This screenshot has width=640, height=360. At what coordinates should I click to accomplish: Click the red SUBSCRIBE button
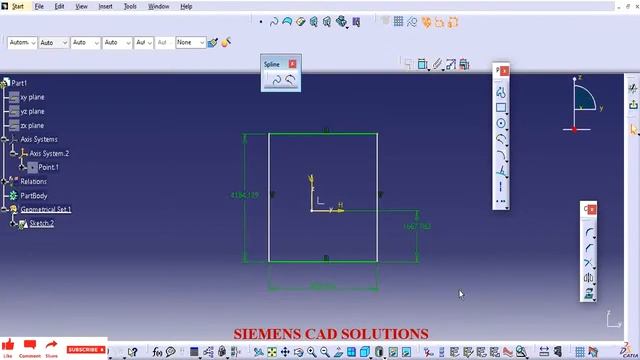[x=86, y=350]
